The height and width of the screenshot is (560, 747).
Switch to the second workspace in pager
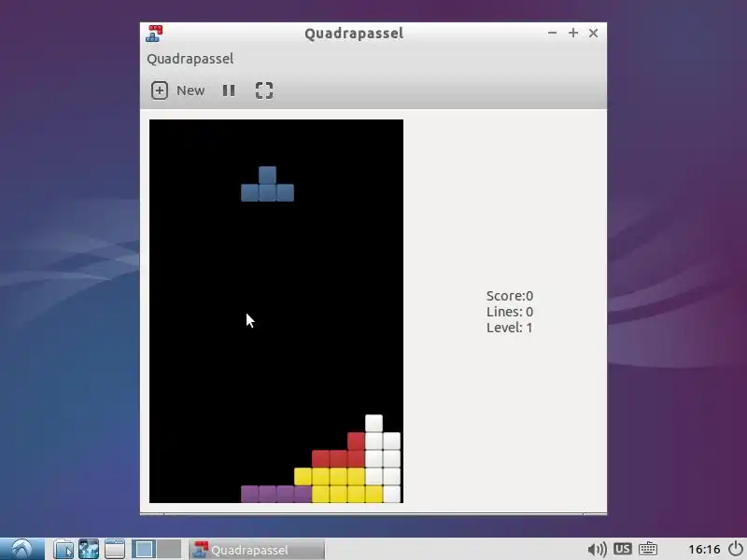[169, 549]
